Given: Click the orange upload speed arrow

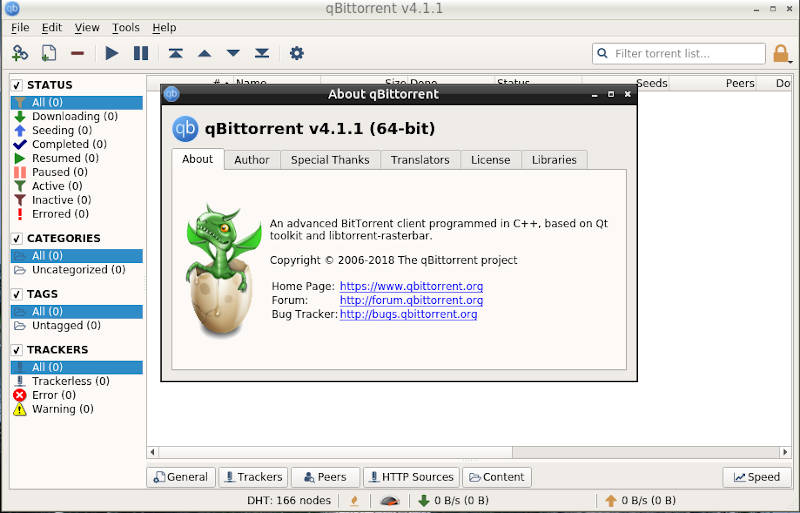Looking at the screenshot, I should click(x=611, y=501).
